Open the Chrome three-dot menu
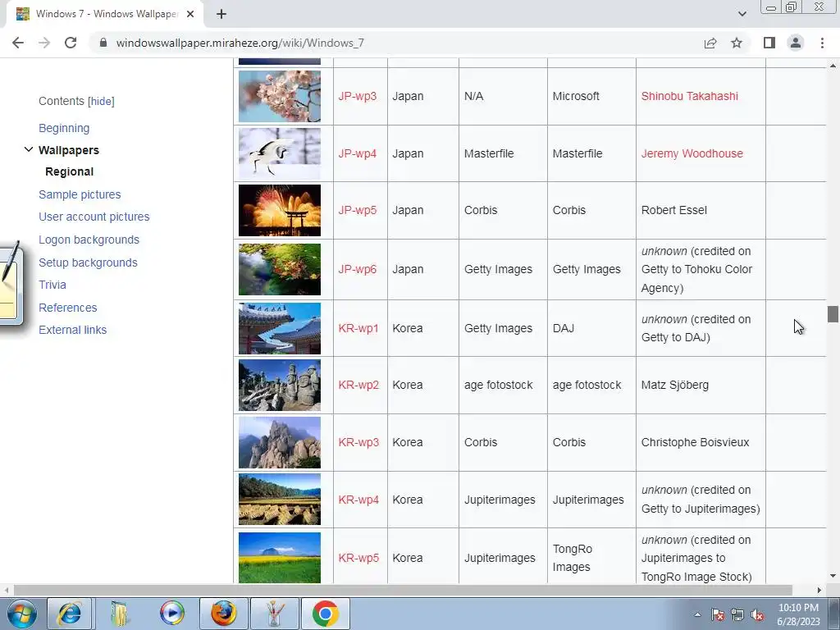Image resolution: width=840 pixels, height=630 pixels. pos(822,43)
